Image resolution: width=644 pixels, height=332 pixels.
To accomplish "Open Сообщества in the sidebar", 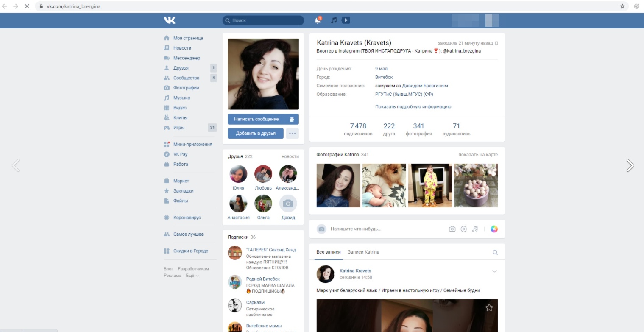I will tap(186, 78).
